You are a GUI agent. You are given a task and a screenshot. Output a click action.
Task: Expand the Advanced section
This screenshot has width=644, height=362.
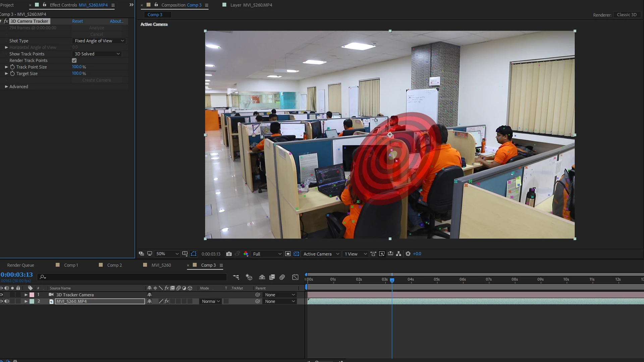click(6, 87)
